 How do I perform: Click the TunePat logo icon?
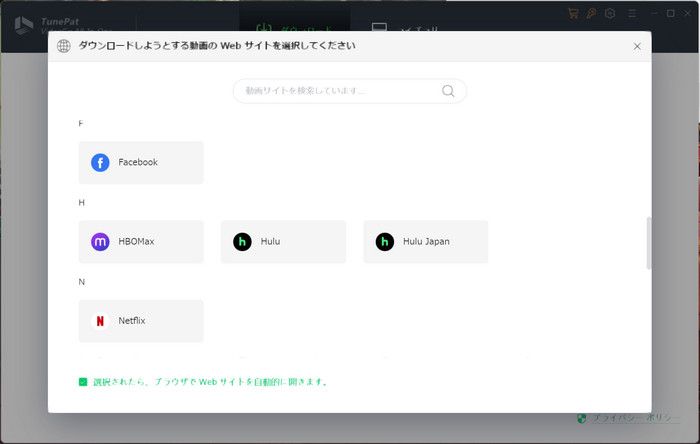(x=23, y=25)
